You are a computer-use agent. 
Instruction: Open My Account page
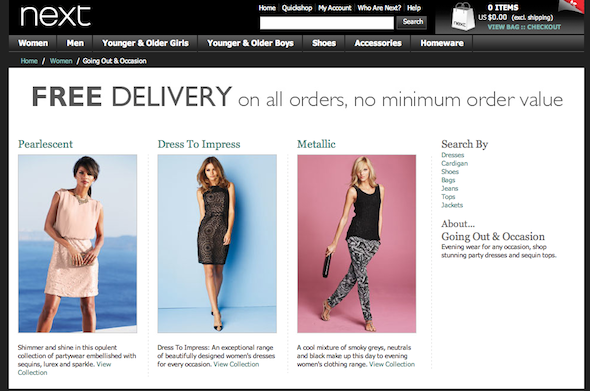click(335, 8)
